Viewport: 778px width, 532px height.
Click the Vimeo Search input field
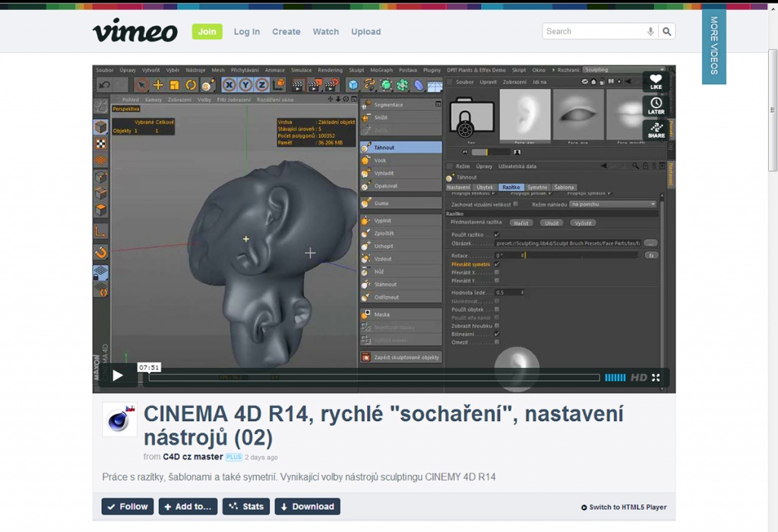594,31
